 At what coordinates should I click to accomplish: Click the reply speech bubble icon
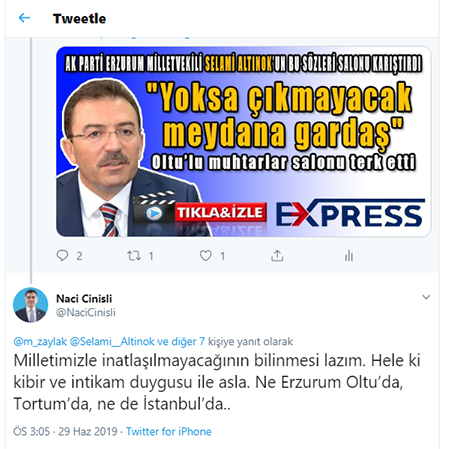(x=62, y=256)
